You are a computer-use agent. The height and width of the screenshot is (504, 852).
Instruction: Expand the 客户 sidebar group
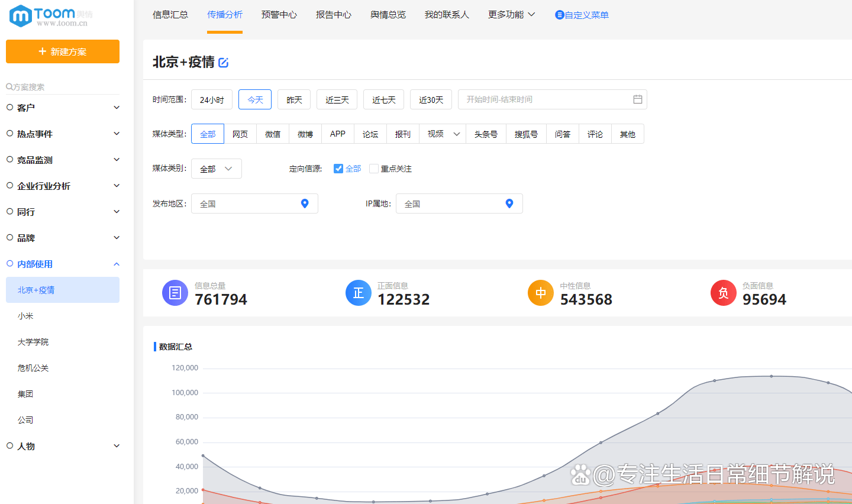[x=117, y=108]
